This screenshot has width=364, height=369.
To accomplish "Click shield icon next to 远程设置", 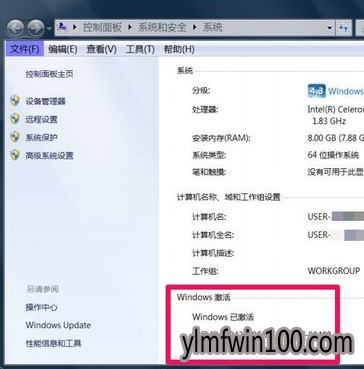I will 15,119.
